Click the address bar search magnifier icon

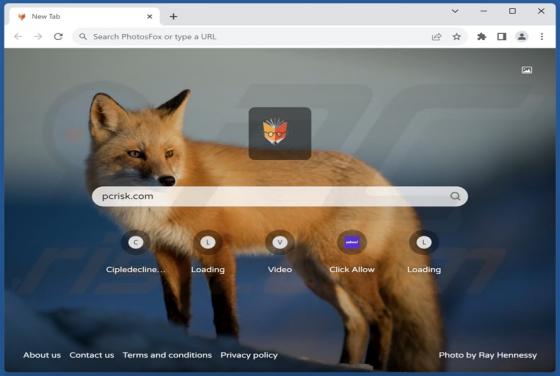[x=83, y=36]
